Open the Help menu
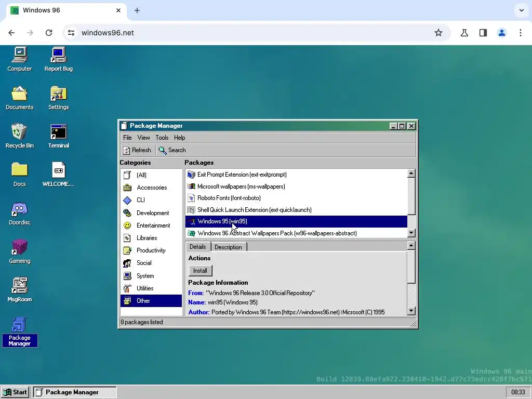Screen dimensions: 532x399 pos(179,138)
